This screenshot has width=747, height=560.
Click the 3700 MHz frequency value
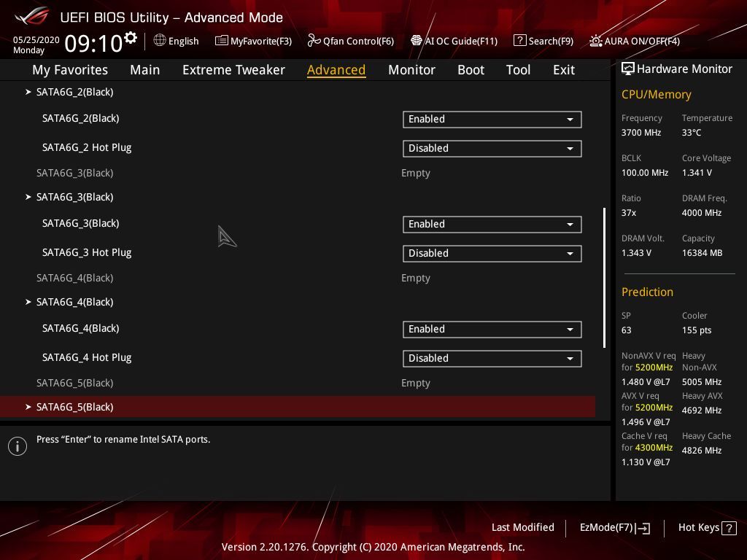coord(640,133)
